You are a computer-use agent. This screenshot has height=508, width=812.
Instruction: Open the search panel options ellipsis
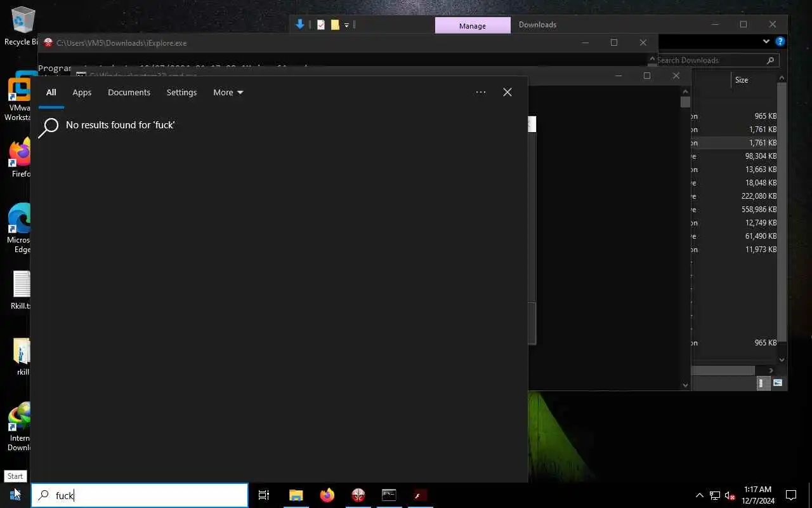pyautogui.click(x=481, y=92)
